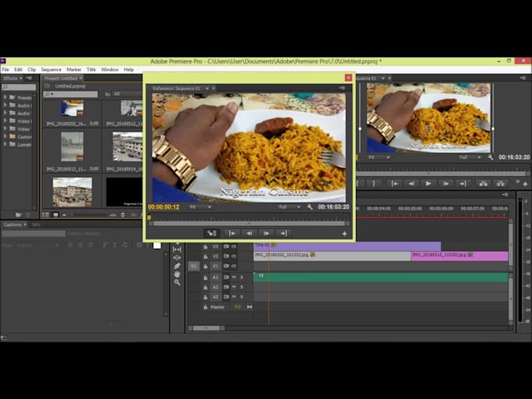532x399 pixels.
Task: Toggle lock on track V2
Action: click(x=205, y=257)
